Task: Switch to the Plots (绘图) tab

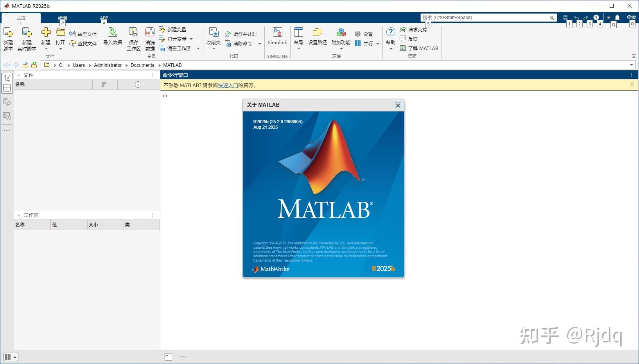Action: click(63, 18)
